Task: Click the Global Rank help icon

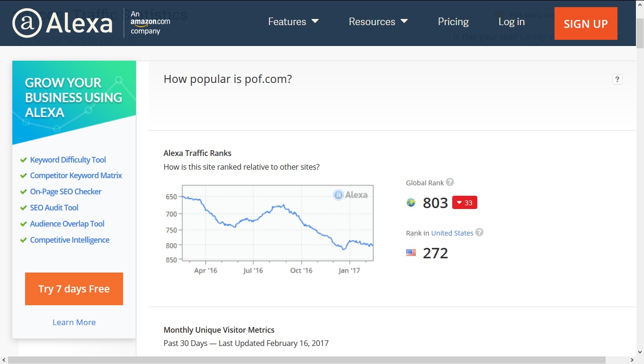Action: pyautogui.click(x=450, y=182)
